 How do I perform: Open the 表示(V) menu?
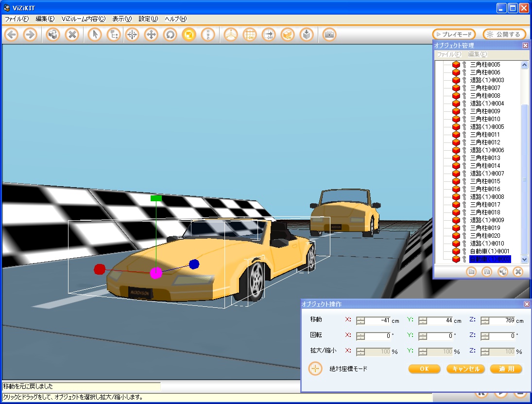click(122, 19)
